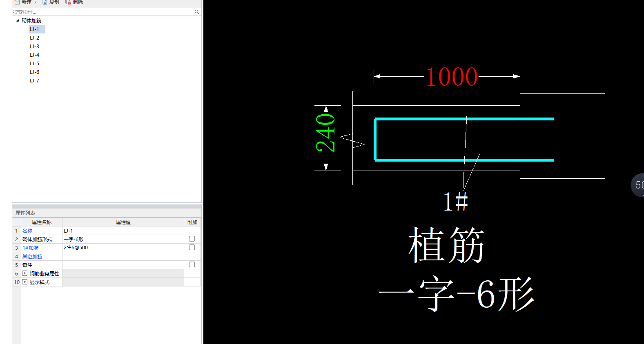Click the 备注 value cell
The height and width of the screenshot is (344, 644).
tap(123, 265)
